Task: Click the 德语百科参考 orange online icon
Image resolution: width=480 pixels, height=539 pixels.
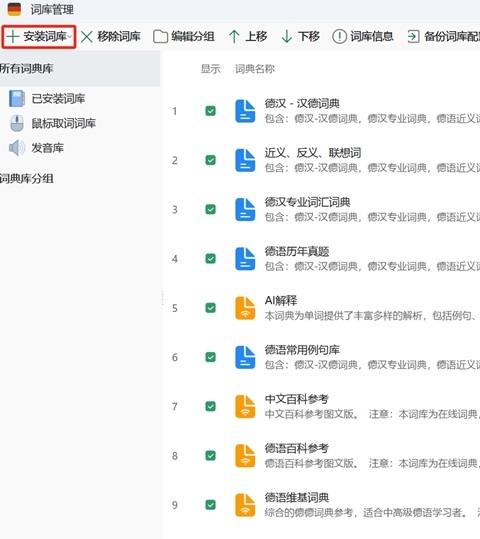Action: [245, 455]
